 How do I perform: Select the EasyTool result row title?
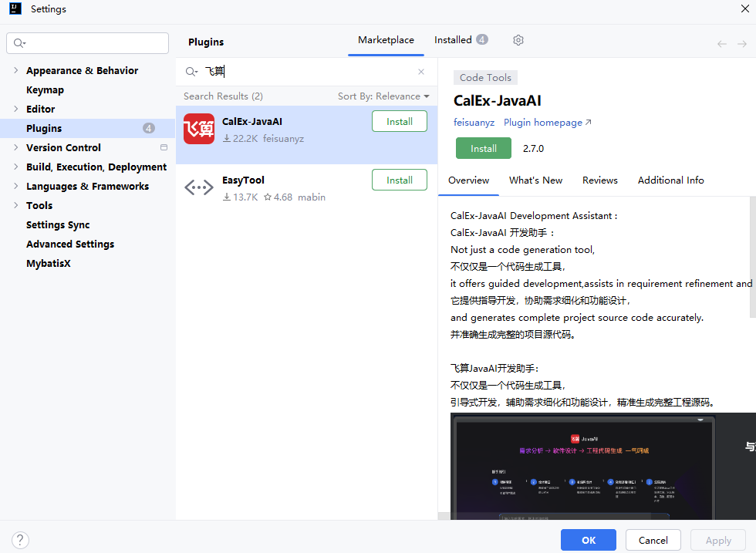(243, 180)
